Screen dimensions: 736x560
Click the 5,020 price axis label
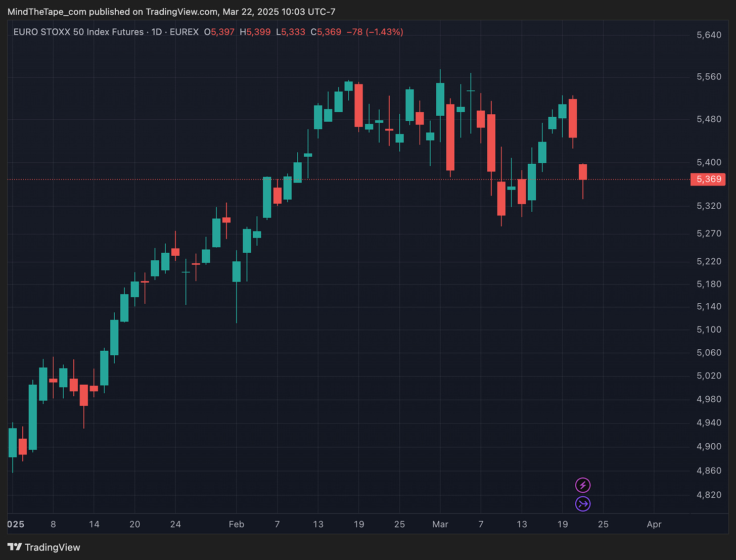tap(709, 376)
